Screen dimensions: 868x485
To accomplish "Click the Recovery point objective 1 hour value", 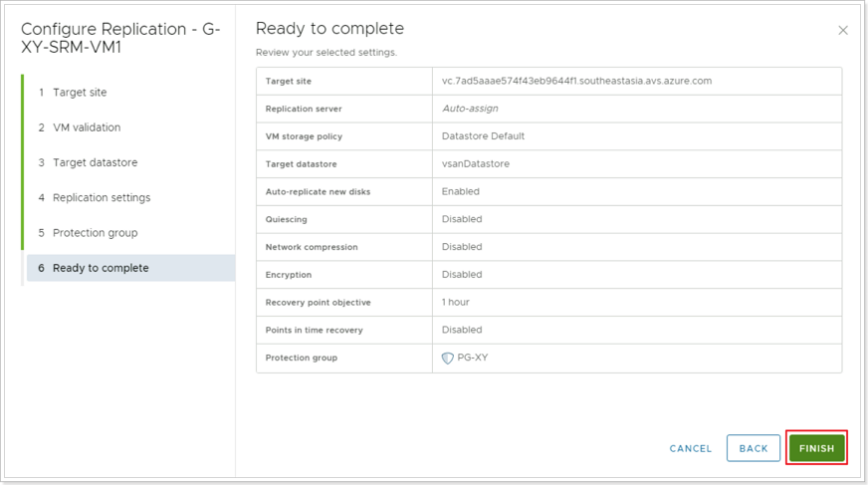I will pyautogui.click(x=455, y=303).
